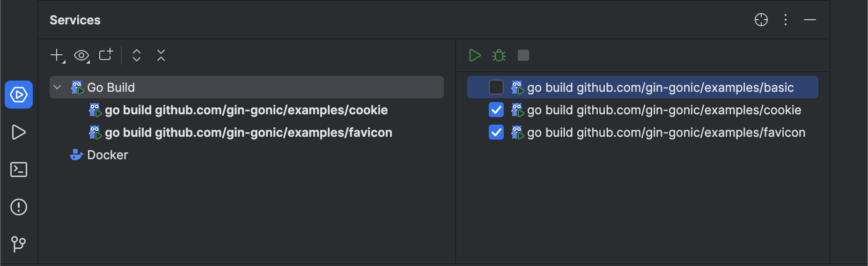
Task: Debug the selected configuration with bug icon
Action: 499,55
